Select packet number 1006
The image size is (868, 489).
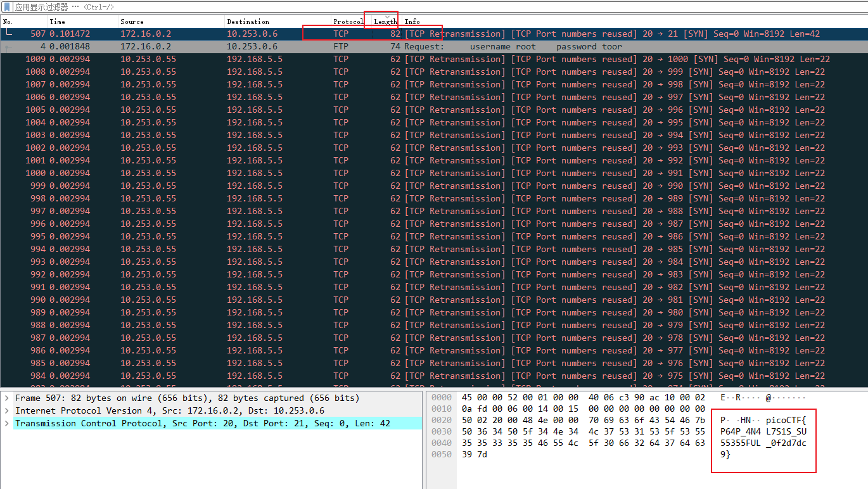point(433,97)
